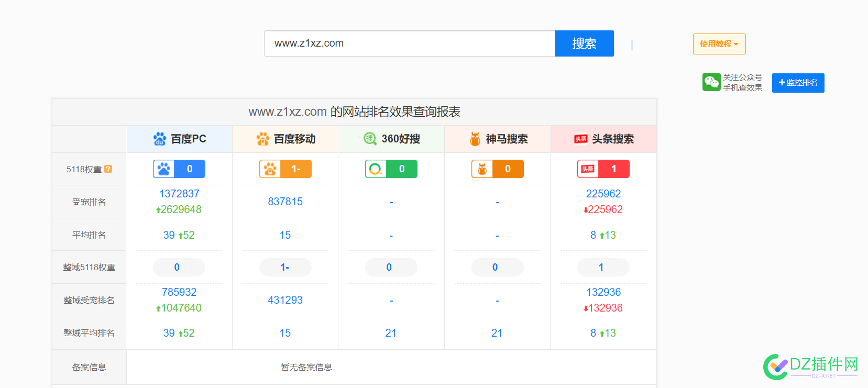The image size is (868, 388).
Task: Click 头条 平均排名 value 8
Action: point(594,235)
